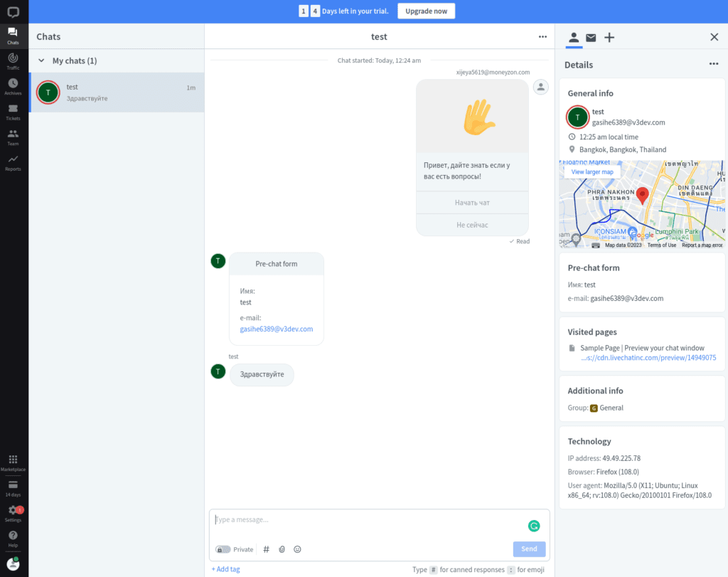728x577 pixels.
Task: Switch to the envelope tab in details
Action: click(591, 38)
